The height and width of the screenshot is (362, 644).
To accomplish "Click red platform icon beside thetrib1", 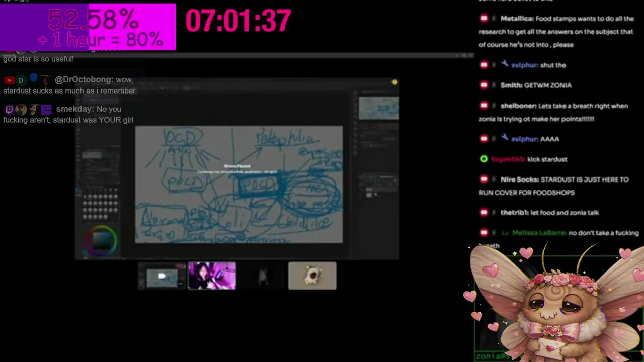I will (484, 212).
